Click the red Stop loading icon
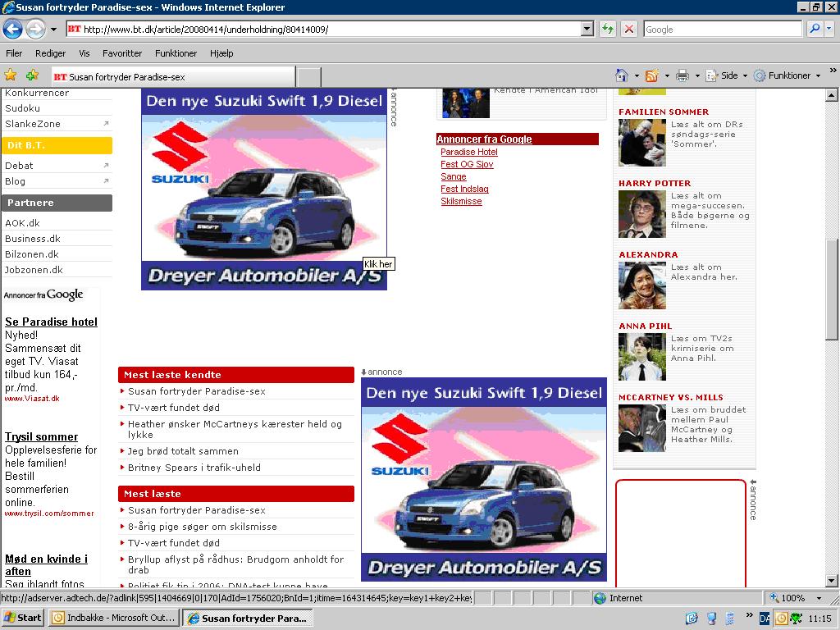Image resolution: width=840 pixels, height=630 pixels. [x=628, y=30]
